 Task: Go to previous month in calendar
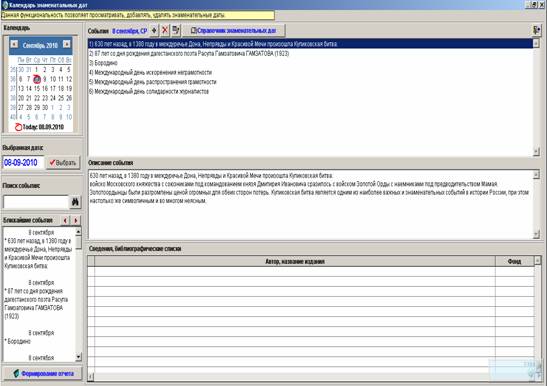(x=14, y=44)
